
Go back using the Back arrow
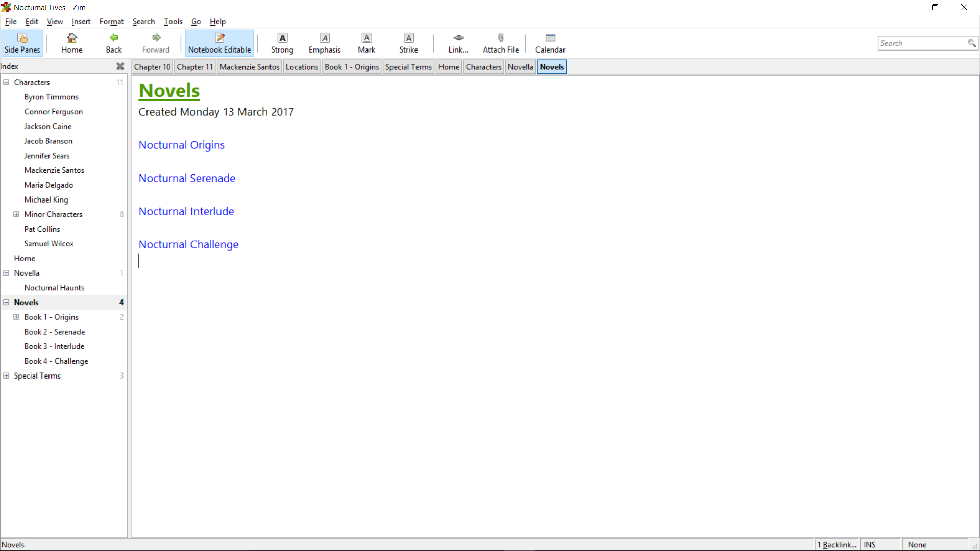coord(114,43)
